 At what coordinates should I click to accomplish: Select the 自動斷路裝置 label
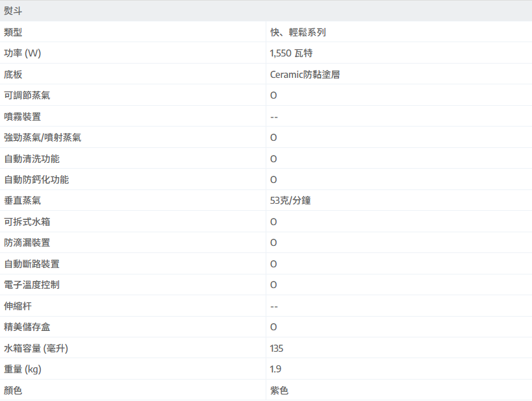(32, 264)
